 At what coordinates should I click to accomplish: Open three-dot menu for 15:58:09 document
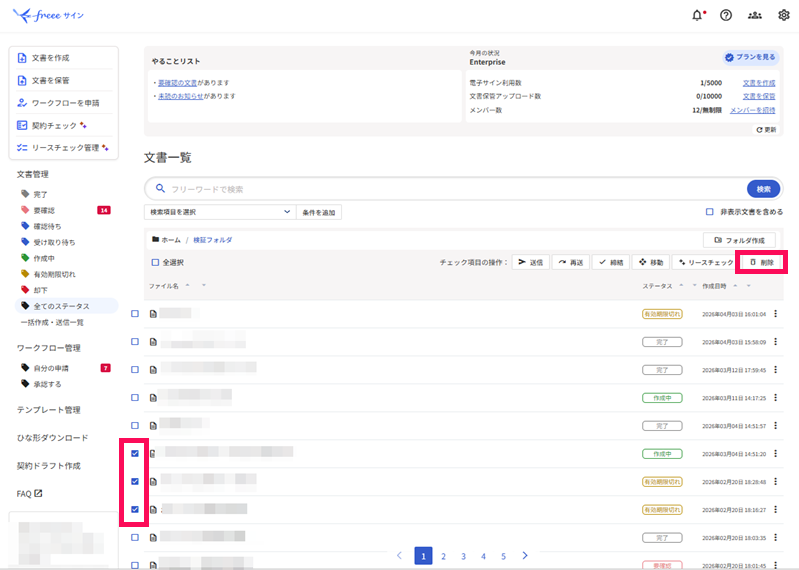tap(776, 342)
